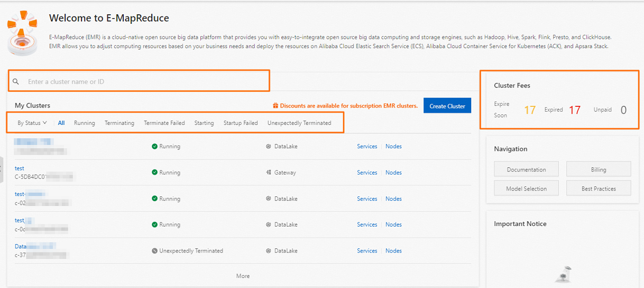Click the green Running icon for the test cluster

[x=154, y=173]
